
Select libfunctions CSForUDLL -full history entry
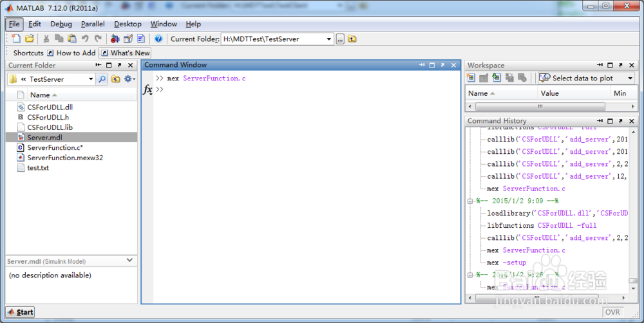tap(542, 226)
